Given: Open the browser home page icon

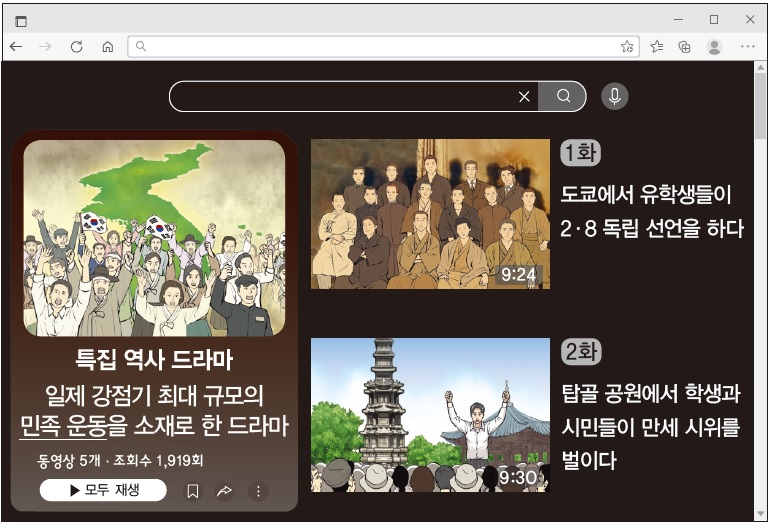Looking at the screenshot, I should pos(107,47).
